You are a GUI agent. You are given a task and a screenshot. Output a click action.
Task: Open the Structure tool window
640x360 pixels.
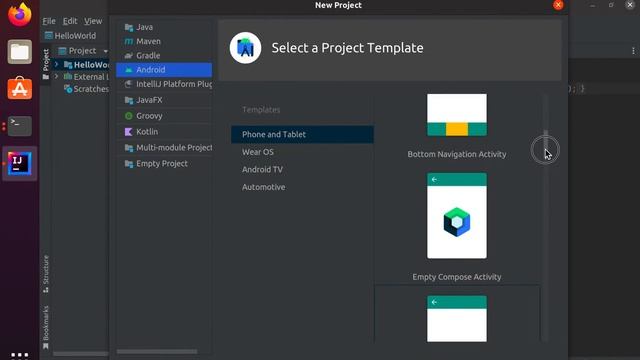[x=46, y=273]
